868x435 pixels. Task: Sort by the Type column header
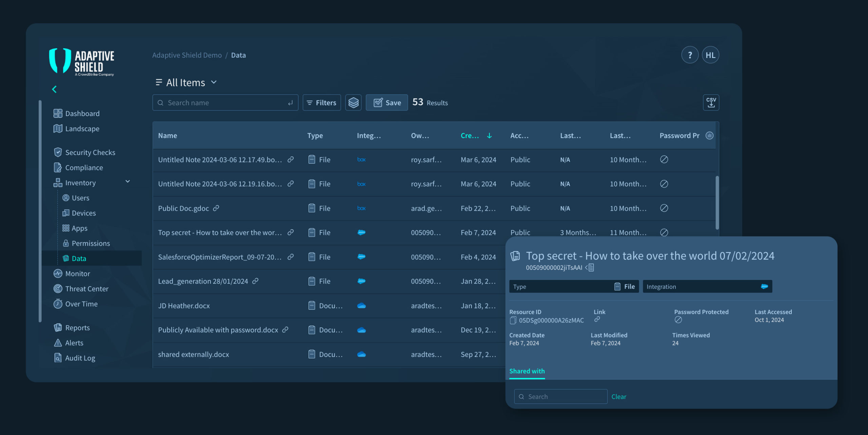coord(315,136)
